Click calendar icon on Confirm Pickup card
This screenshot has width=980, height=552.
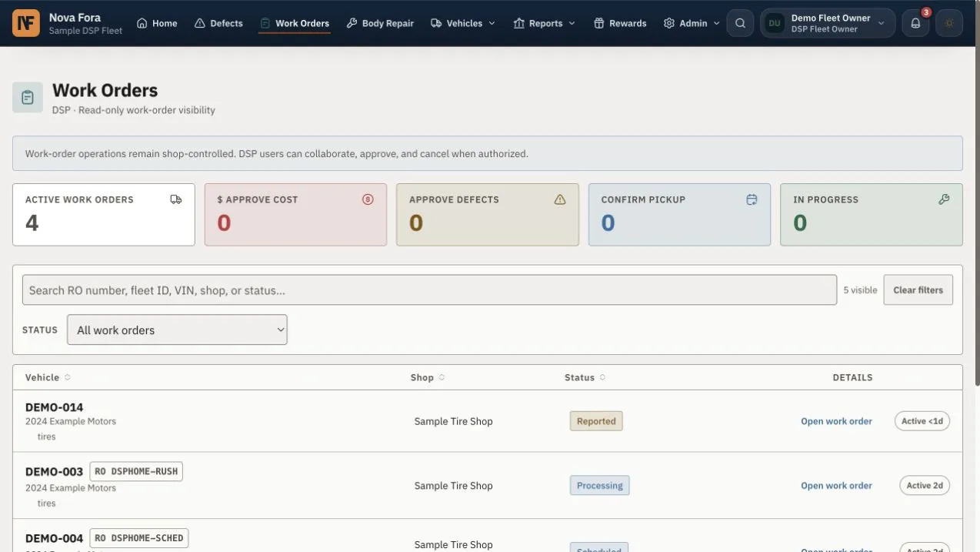(752, 199)
